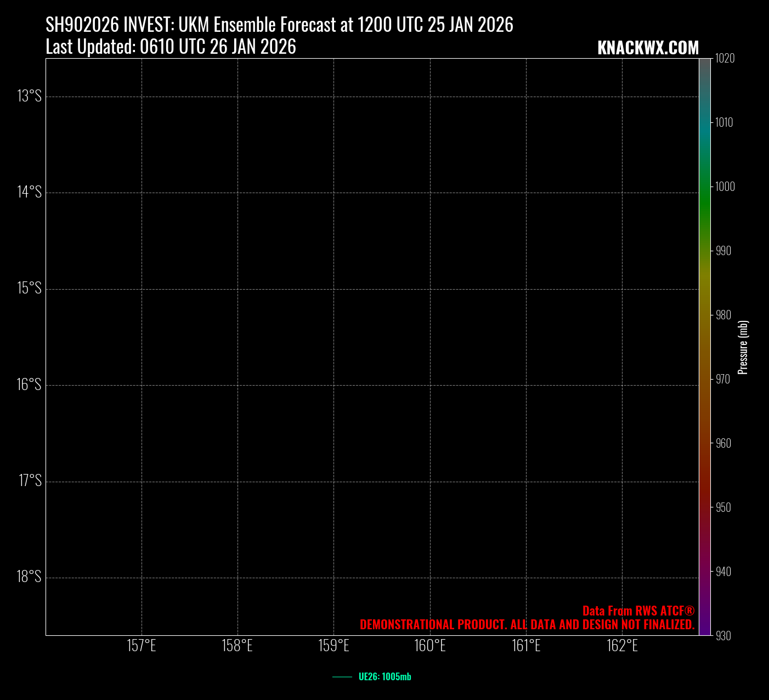The width and height of the screenshot is (769, 700).
Task: Pick the green colorbar area near 1000 mb
Action: click(705, 187)
